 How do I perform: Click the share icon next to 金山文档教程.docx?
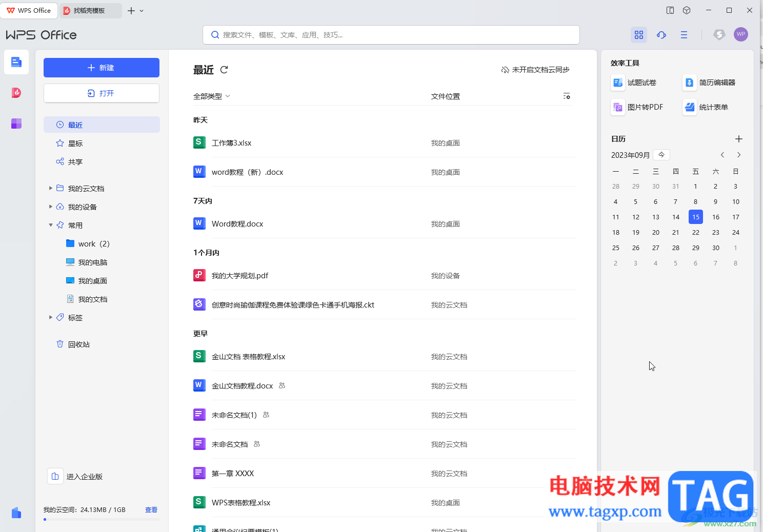tap(282, 385)
